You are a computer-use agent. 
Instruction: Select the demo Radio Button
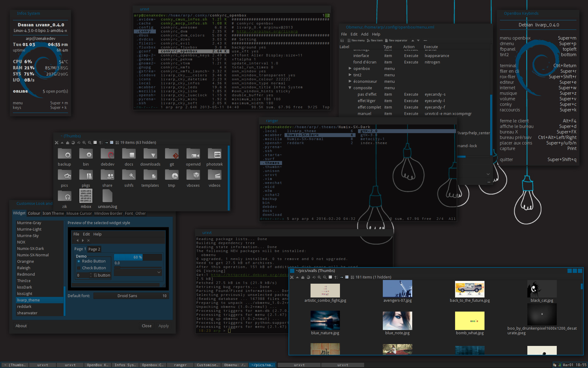click(91, 261)
